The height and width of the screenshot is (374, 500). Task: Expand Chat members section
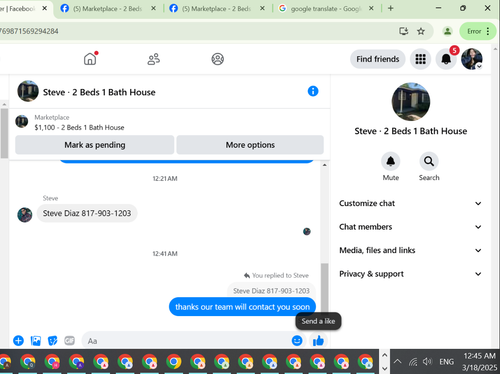coord(410,227)
